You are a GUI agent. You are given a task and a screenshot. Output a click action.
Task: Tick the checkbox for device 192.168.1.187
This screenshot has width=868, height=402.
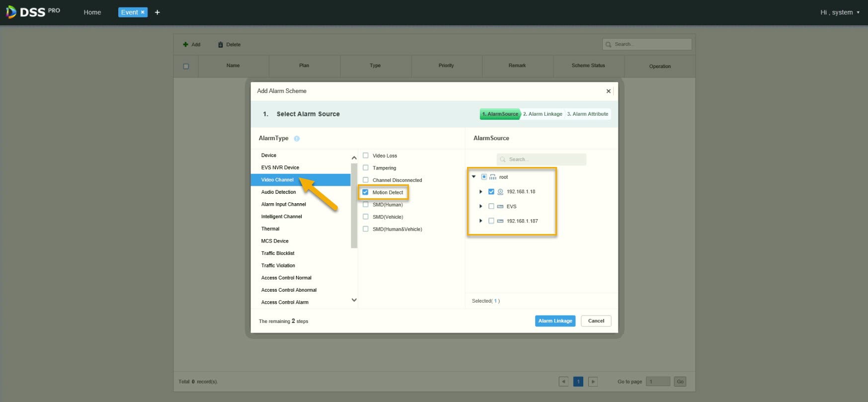(491, 221)
